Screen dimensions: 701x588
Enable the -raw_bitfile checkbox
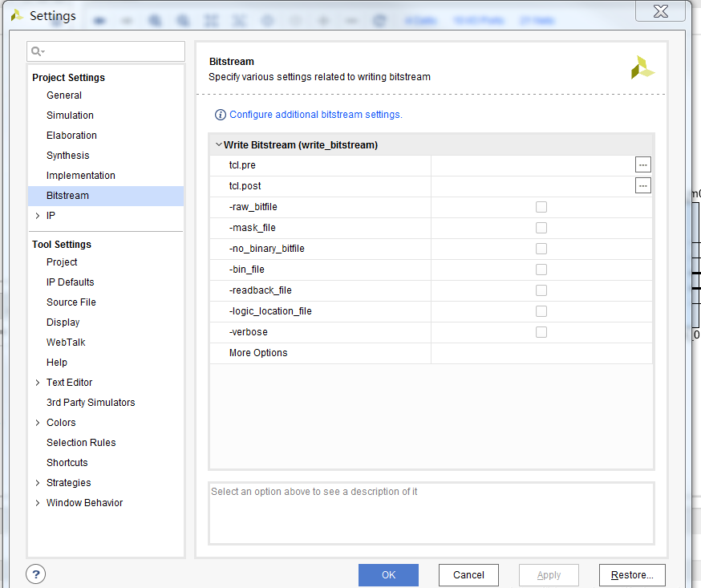click(x=541, y=207)
